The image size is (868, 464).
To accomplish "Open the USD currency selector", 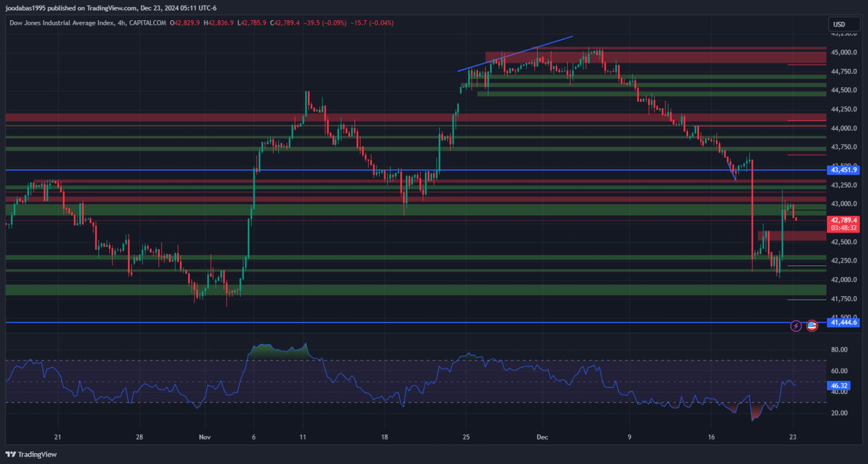I will (838, 24).
